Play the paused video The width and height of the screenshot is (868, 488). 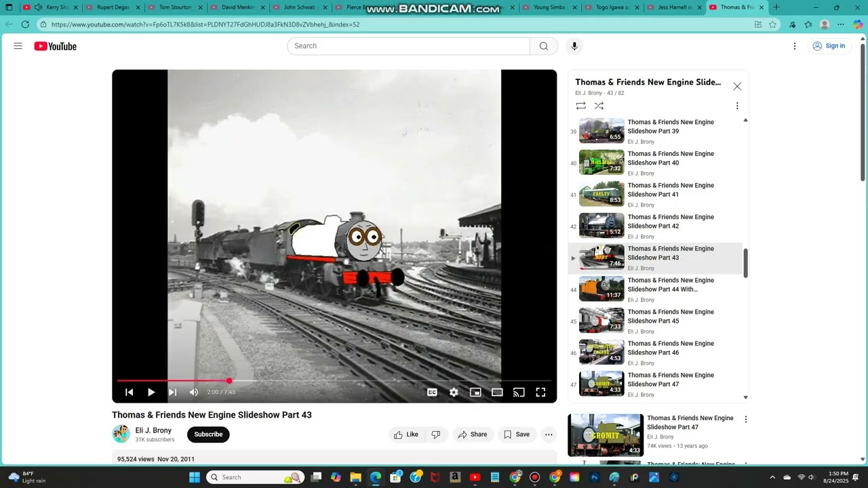tap(151, 392)
